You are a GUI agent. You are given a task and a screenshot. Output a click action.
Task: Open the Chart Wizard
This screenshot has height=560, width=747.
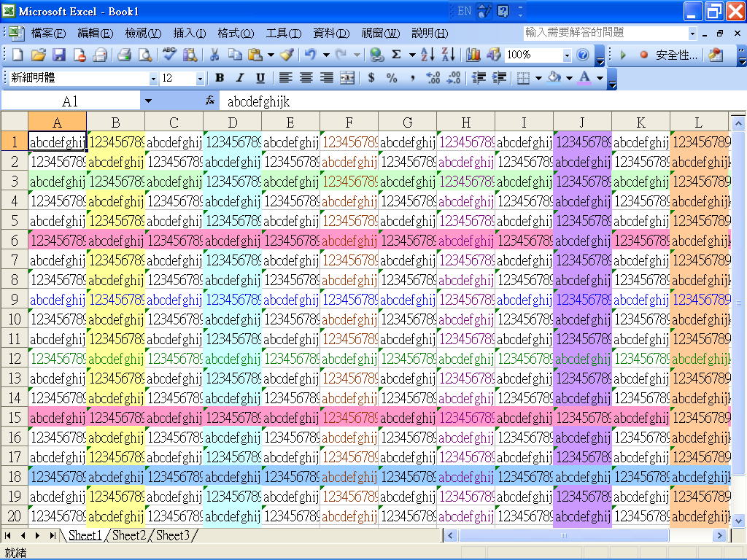click(473, 55)
